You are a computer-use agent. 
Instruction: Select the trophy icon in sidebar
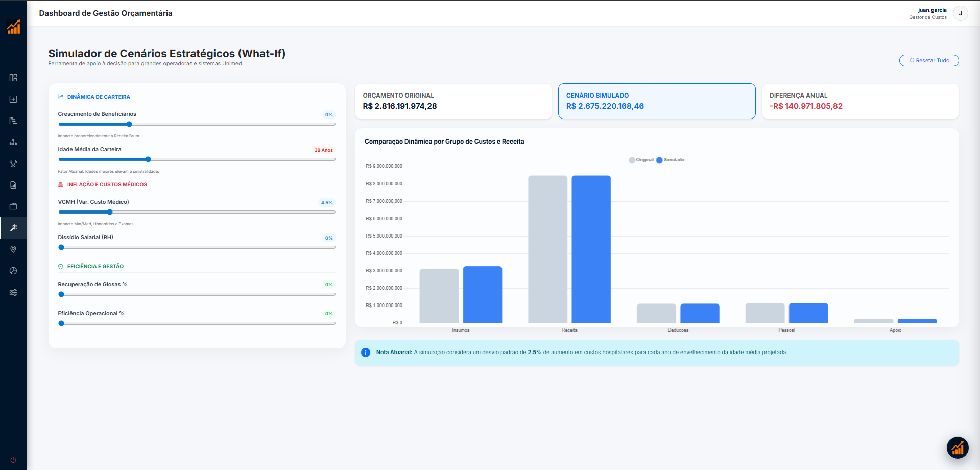pyautogui.click(x=13, y=163)
